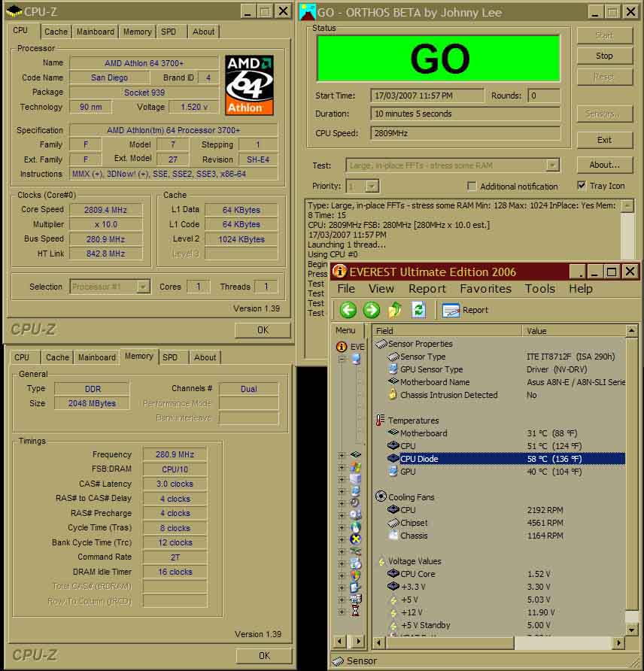The height and width of the screenshot is (671, 644).
Task: Click the EVEREST list vertical scrollbar down arrow
Action: coord(632,629)
